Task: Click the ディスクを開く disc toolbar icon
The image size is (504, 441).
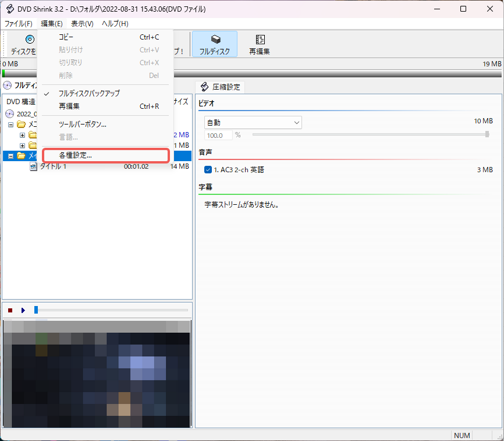Action: [29, 40]
